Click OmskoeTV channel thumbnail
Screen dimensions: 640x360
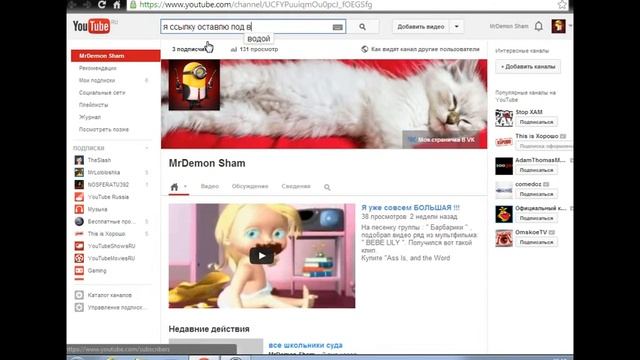(504, 238)
